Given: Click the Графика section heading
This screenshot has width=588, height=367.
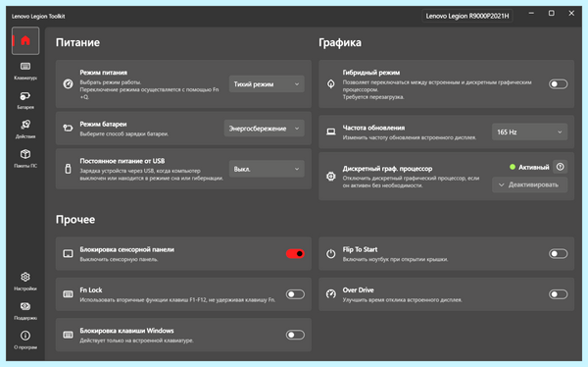Looking at the screenshot, I should [x=340, y=42].
